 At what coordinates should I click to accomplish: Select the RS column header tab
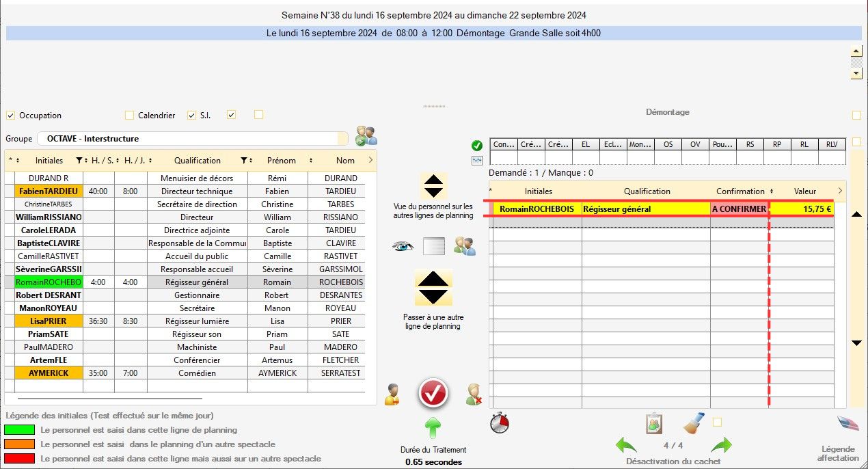tap(750, 144)
